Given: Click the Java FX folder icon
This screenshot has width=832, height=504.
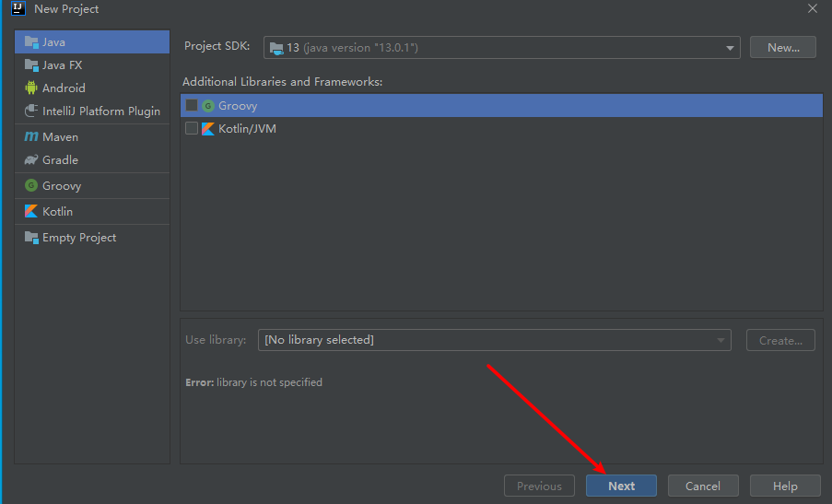Looking at the screenshot, I should click(x=31, y=65).
